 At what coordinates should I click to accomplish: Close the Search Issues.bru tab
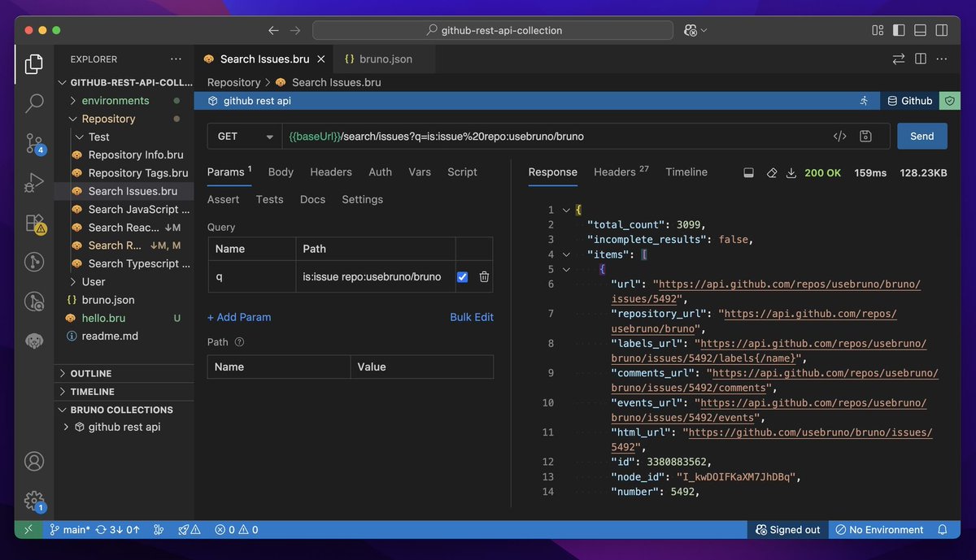[x=321, y=59]
